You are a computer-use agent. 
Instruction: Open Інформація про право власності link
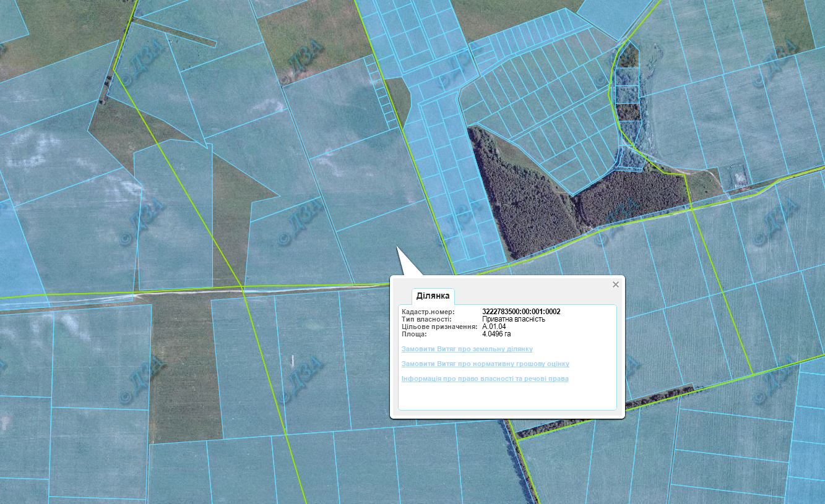485,378
